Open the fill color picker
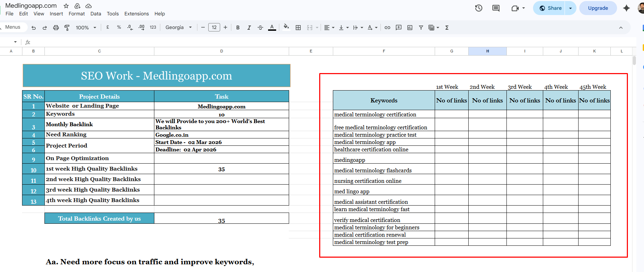This screenshot has width=644, height=272. pos(286,27)
